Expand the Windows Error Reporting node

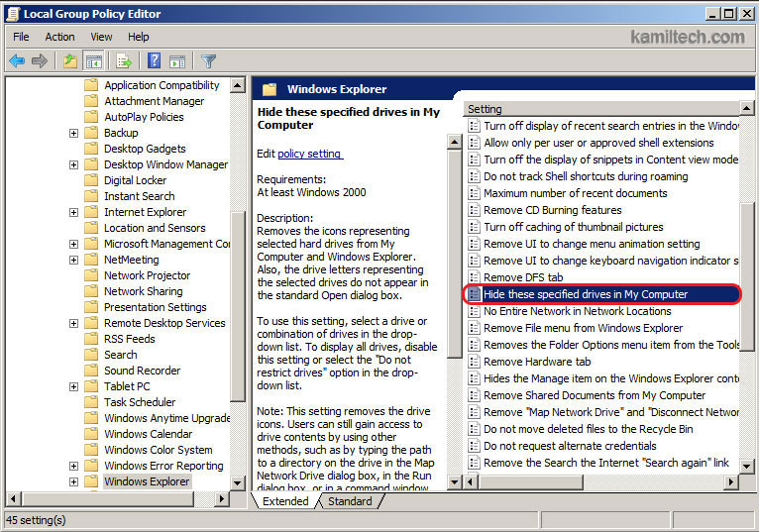(73, 466)
